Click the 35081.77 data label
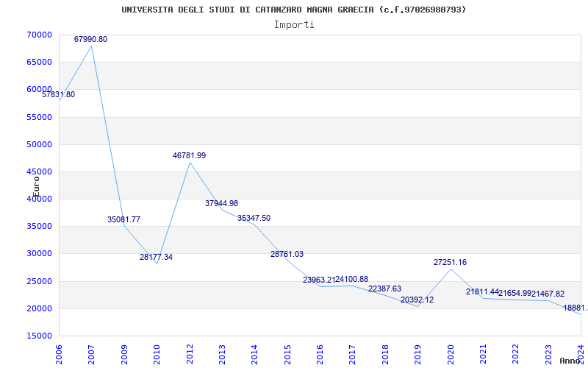The image size is (588, 368). point(123,219)
